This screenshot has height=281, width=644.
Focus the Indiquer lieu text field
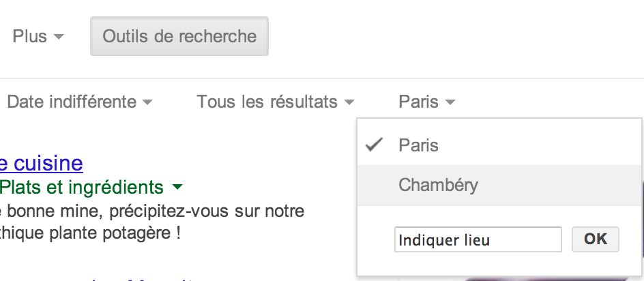tap(478, 239)
